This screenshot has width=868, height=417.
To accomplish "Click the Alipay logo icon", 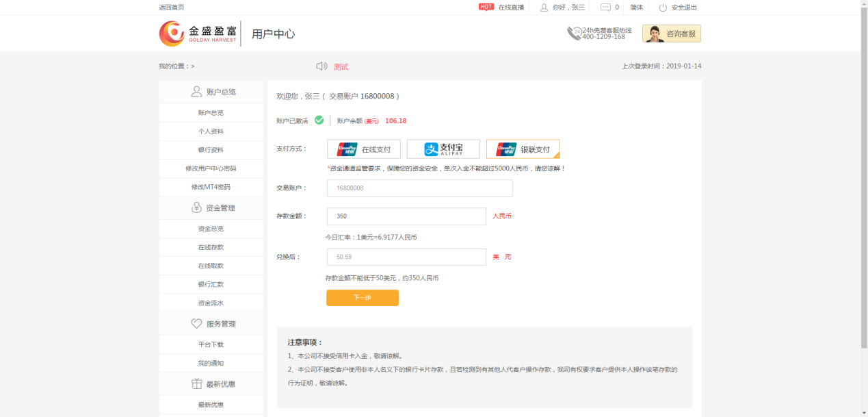I will click(x=431, y=149).
